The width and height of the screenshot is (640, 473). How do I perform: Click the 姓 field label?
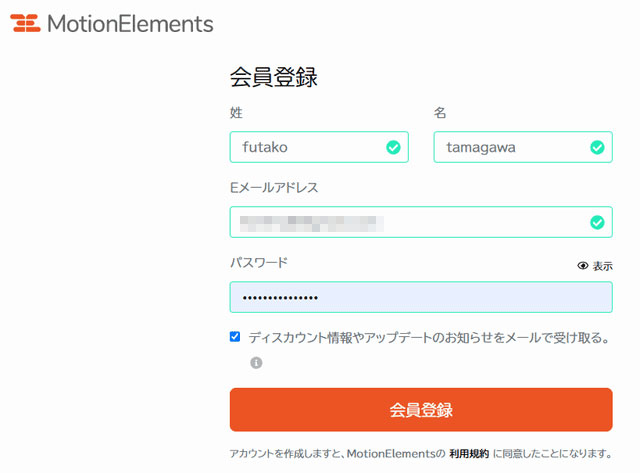tap(236, 112)
